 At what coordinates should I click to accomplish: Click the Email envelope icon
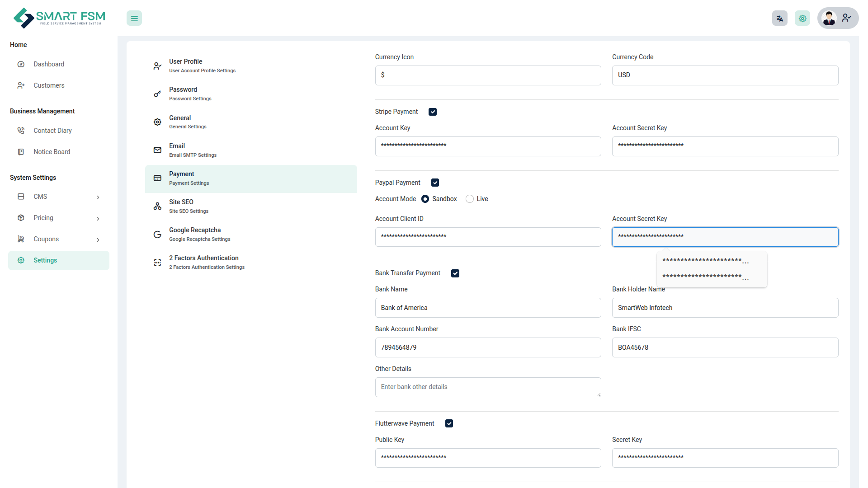157,150
